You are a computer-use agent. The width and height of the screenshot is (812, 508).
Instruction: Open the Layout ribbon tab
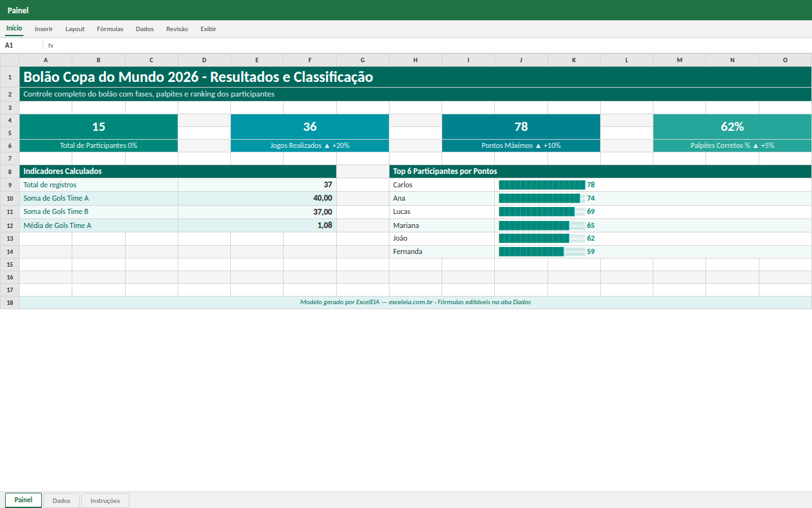[x=75, y=29]
